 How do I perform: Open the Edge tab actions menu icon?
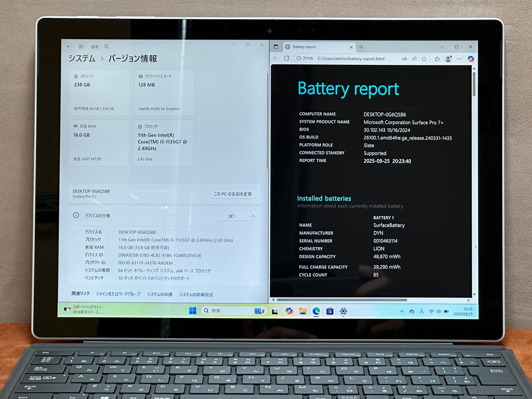pos(276,47)
